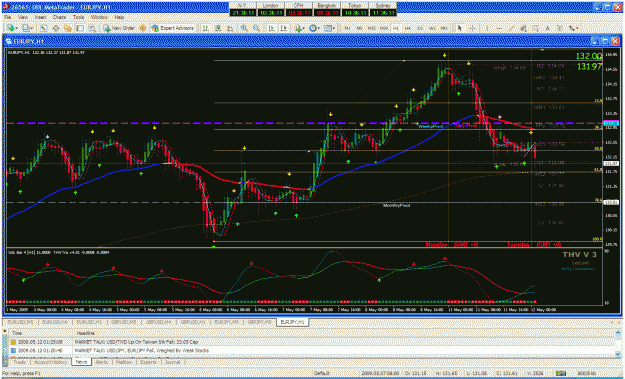Screen dimensions: 625x379
Task: Open the Mailbox terminal tab
Action: point(124,362)
